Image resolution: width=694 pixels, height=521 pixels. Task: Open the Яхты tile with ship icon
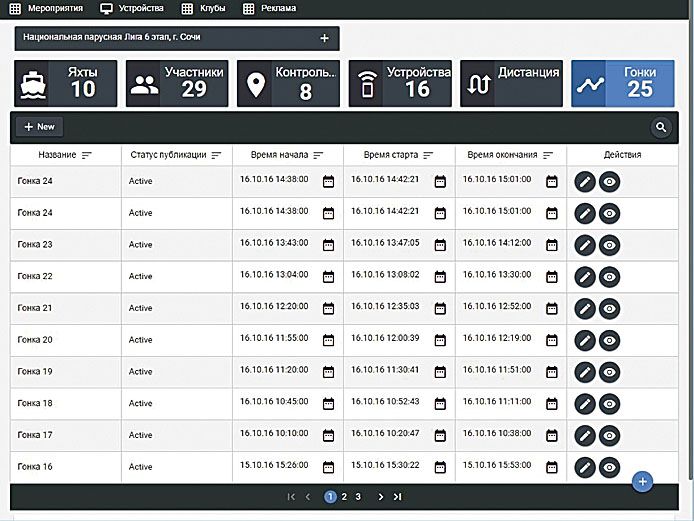tap(66, 83)
